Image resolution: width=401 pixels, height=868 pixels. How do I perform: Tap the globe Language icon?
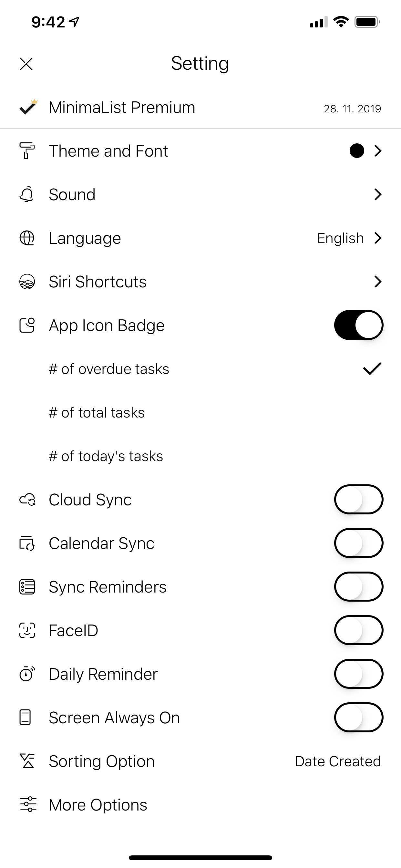27,238
